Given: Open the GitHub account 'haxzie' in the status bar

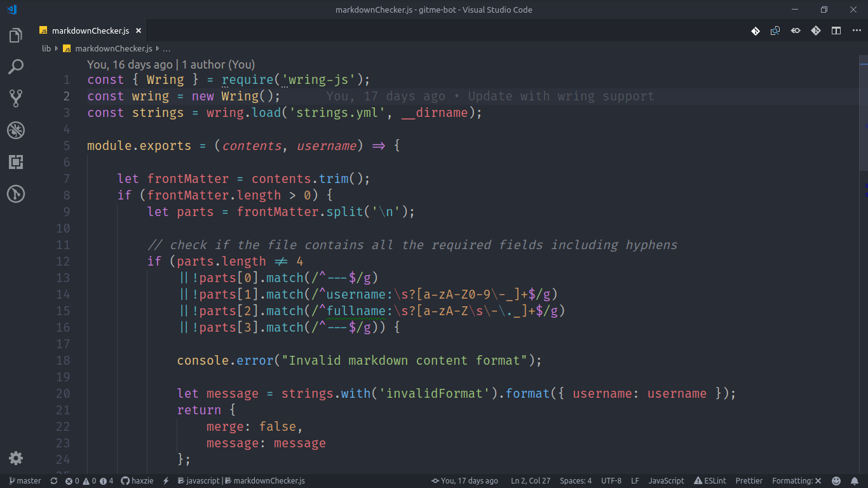Looking at the screenshot, I should (x=137, y=481).
